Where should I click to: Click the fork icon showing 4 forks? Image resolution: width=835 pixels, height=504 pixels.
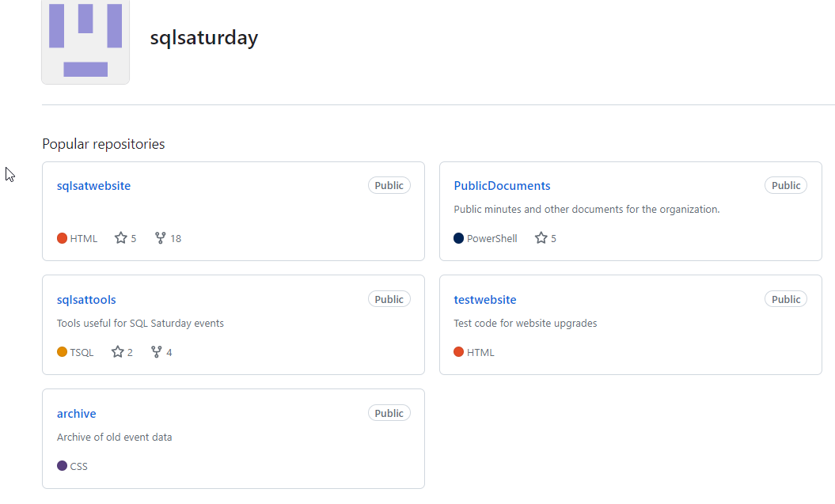[x=157, y=352]
